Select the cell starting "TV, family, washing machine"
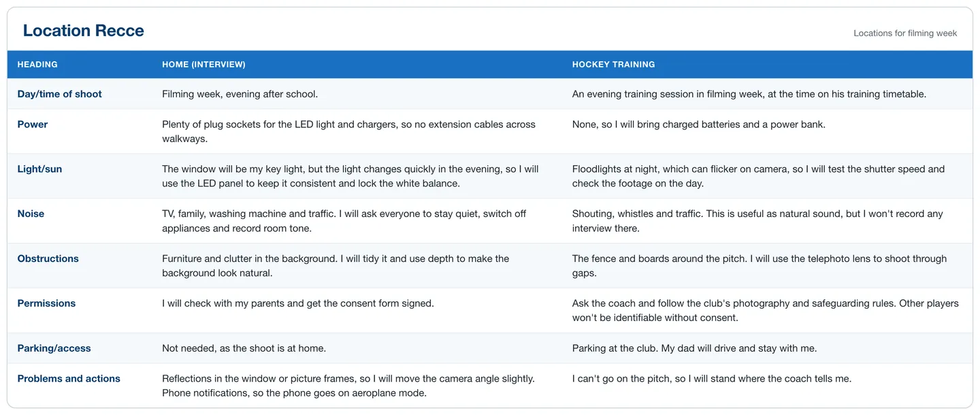980x415 pixels. point(358,221)
